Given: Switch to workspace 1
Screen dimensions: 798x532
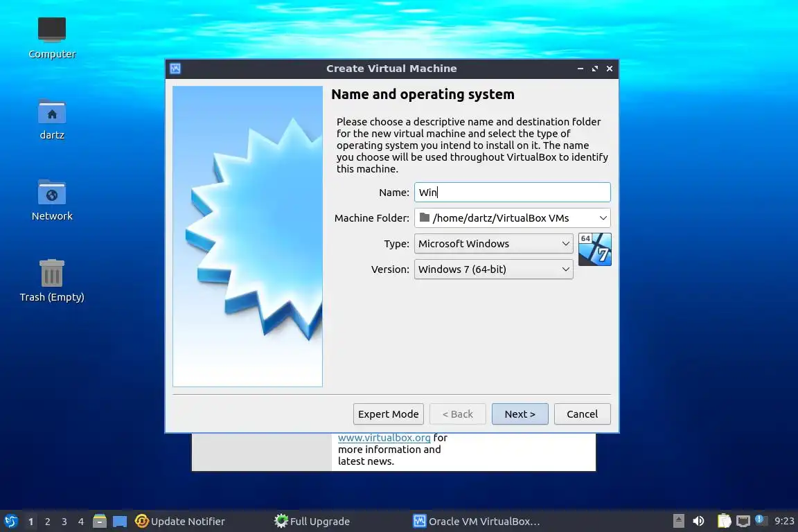Looking at the screenshot, I should point(30,522).
